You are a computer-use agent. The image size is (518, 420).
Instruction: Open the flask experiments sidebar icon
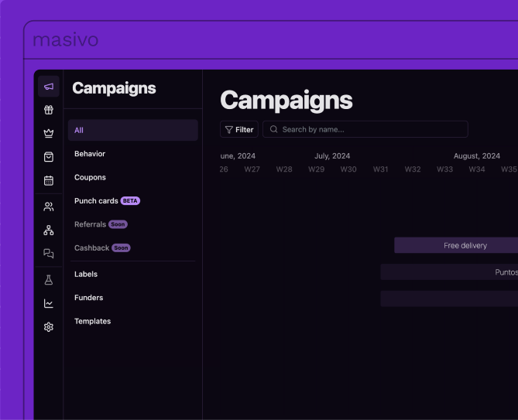click(49, 280)
